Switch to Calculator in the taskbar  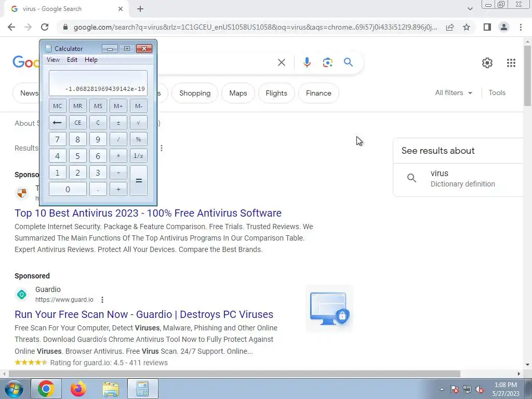tap(142, 389)
